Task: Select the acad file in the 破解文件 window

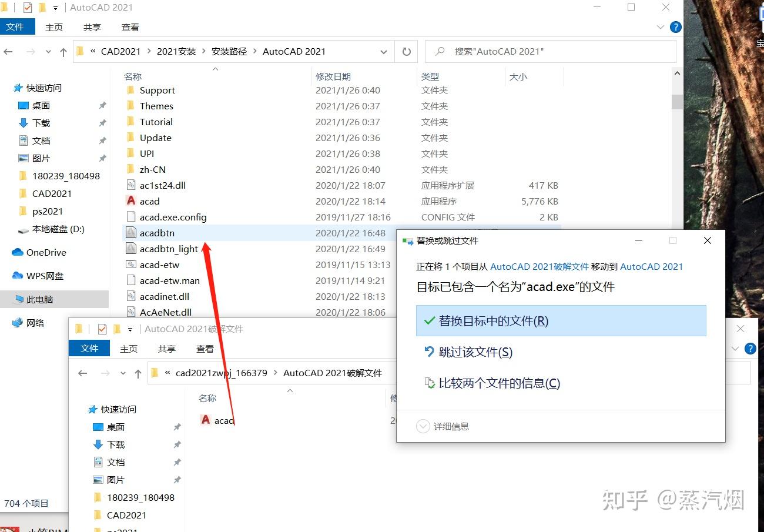Action: (224, 420)
